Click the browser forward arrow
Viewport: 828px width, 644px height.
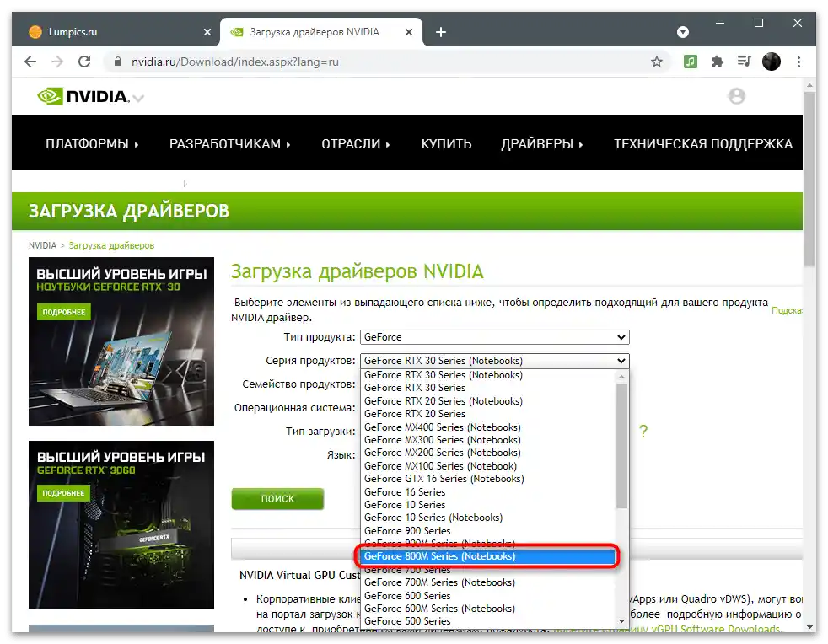(x=57, y=62)
